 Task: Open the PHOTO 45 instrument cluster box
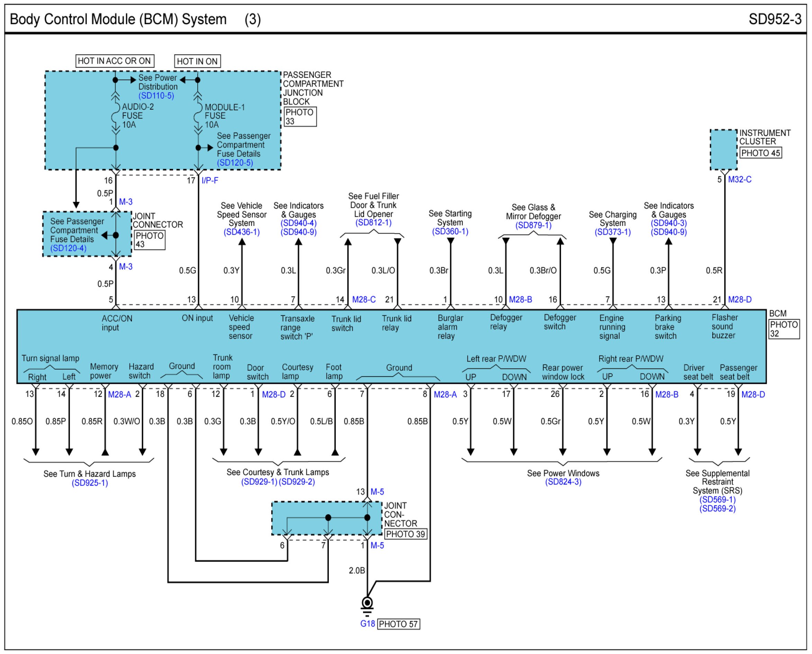(760, 153)
